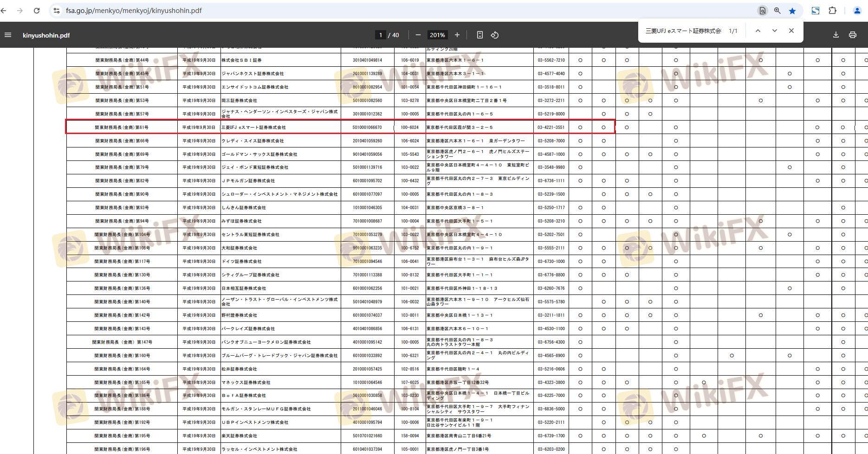Click the fit to page icon
The image size is (868, 454).
pos(480,35)
